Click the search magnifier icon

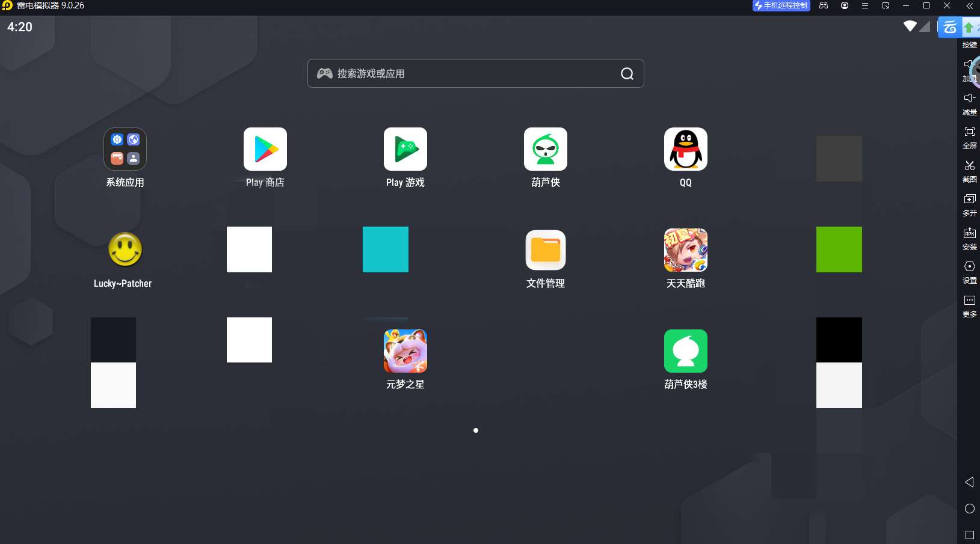(627, 73)
